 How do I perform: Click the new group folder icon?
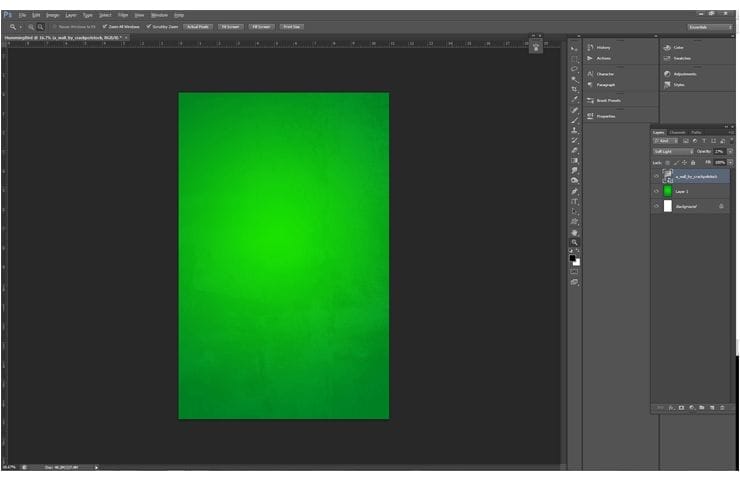(702, 408)
